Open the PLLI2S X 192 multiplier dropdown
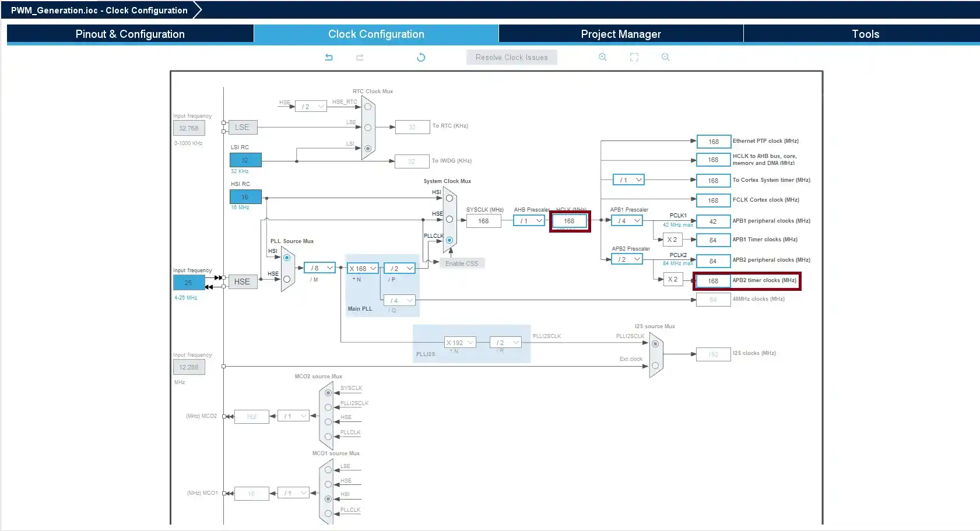This screenshot has width=980, height=531. pyautogui.click(x=460, y=343)
